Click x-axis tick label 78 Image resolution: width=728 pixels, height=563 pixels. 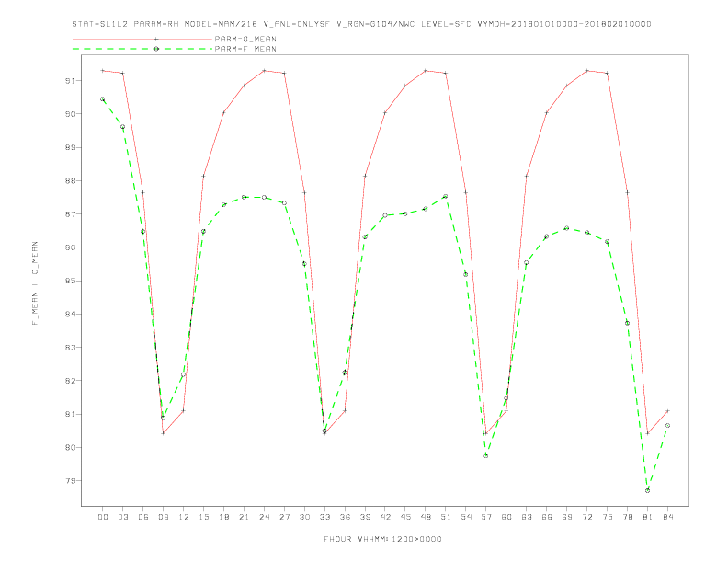coord(627,517)
